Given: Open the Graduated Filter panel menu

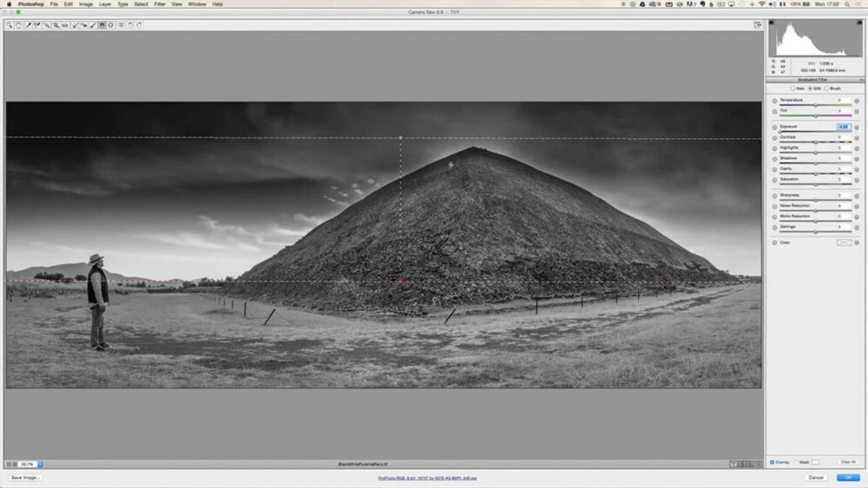Looking at the screenshot, I should (862, 80).
